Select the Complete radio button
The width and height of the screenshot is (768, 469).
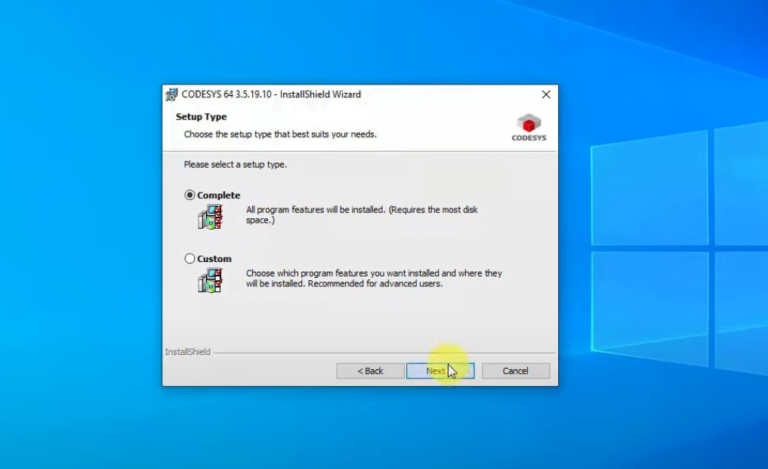coord(190,195)
